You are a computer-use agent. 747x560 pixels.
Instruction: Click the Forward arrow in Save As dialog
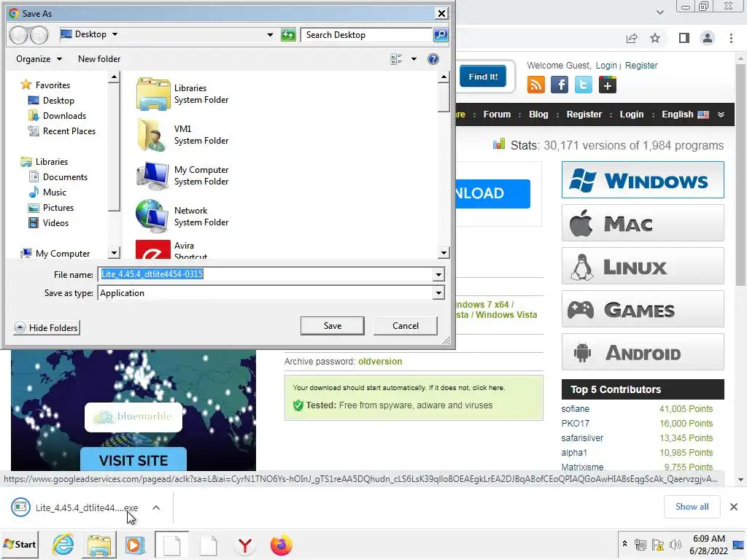(x=39, y=35)
